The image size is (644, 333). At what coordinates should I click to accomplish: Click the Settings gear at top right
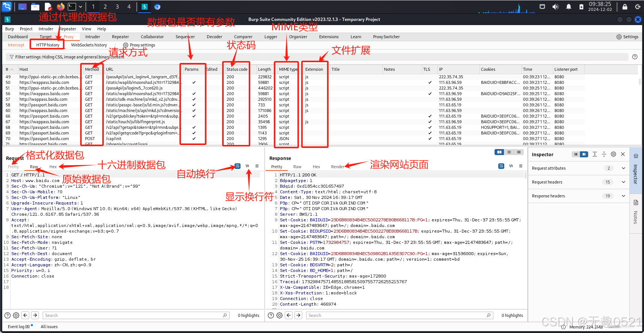tap(627, 37)
